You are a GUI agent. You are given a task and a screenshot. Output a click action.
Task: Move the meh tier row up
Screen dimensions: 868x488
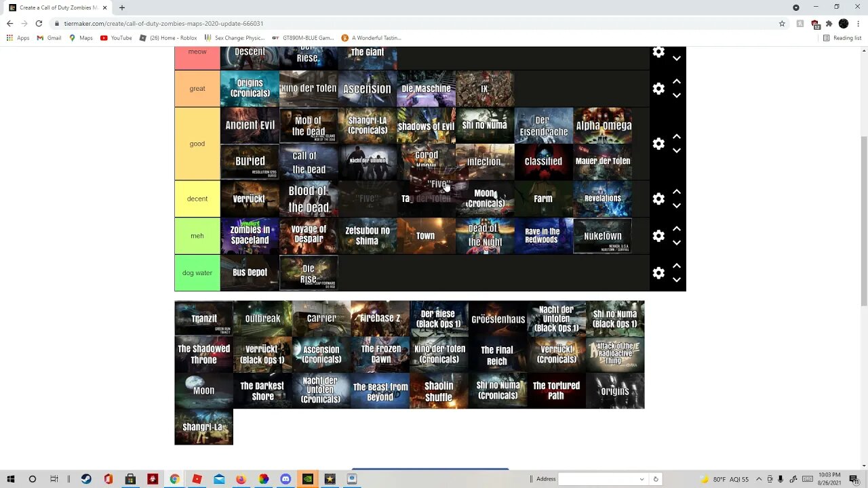677,228
